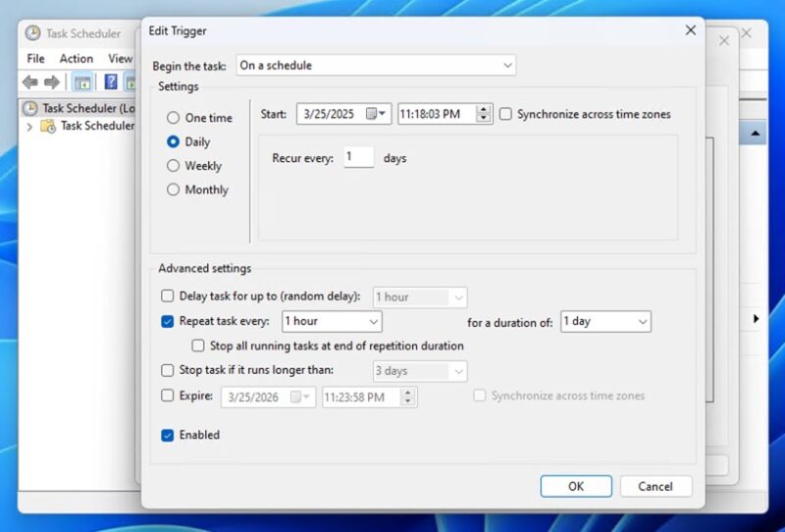Select the Weekly schedule option

[173, 166]
